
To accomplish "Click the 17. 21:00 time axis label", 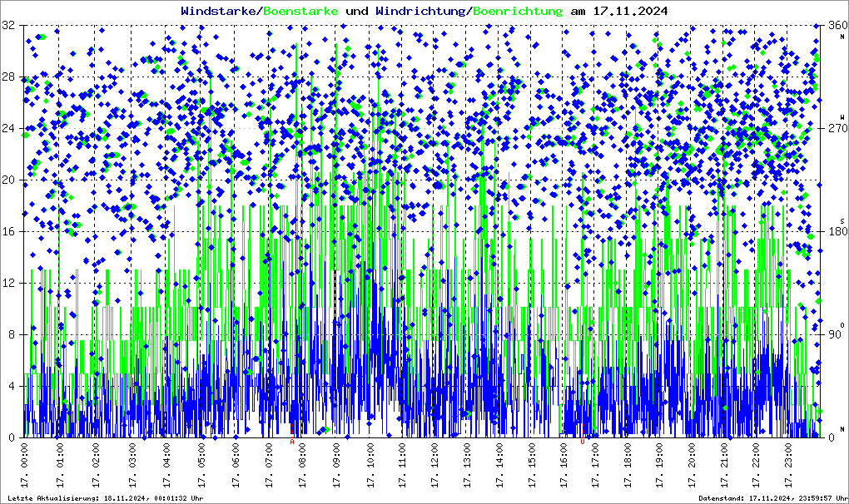I will pyautogui.click(x=724, y=465).
